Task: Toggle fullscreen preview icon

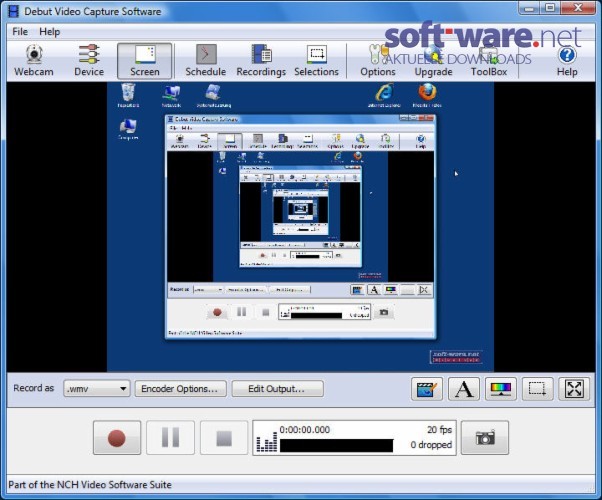Action: tap(574, 389)
